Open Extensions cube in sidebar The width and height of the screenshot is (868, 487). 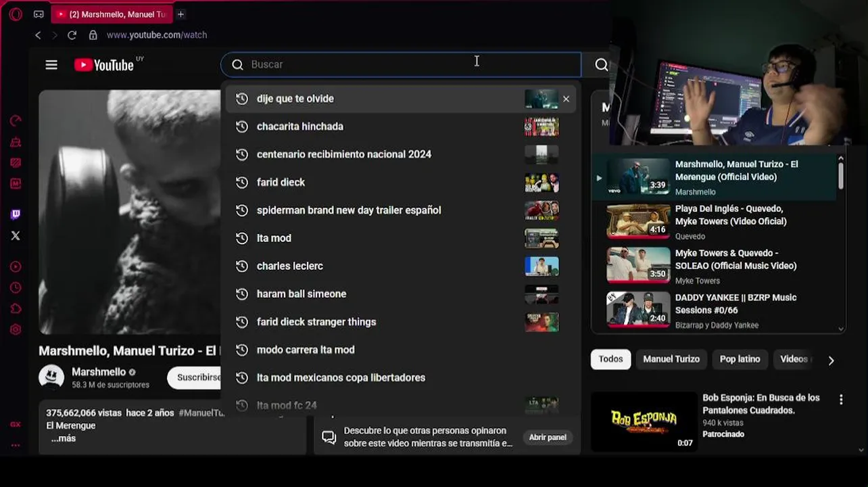point(16,308)
